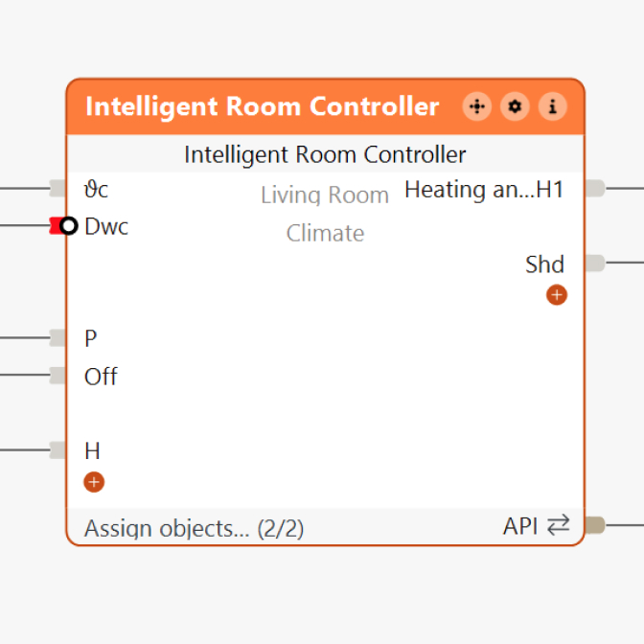Select the orange Intelligent Room Controller title bar
644x644 pixels.
262,106
